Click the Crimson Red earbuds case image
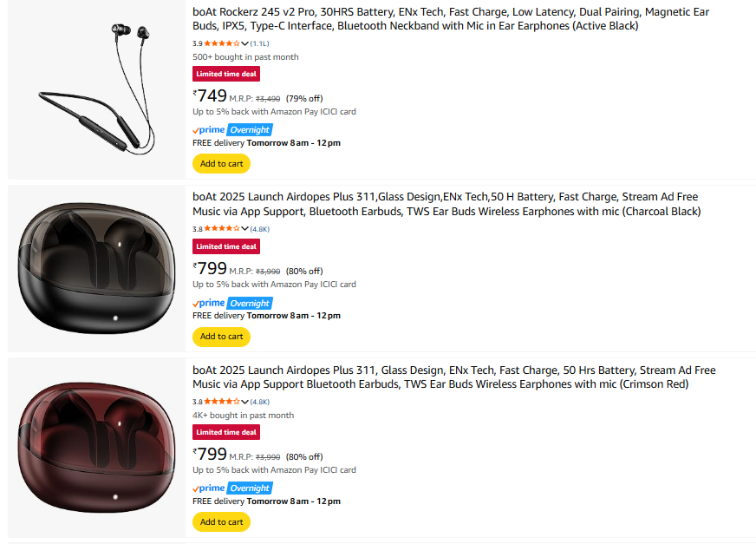 (95, 449)
